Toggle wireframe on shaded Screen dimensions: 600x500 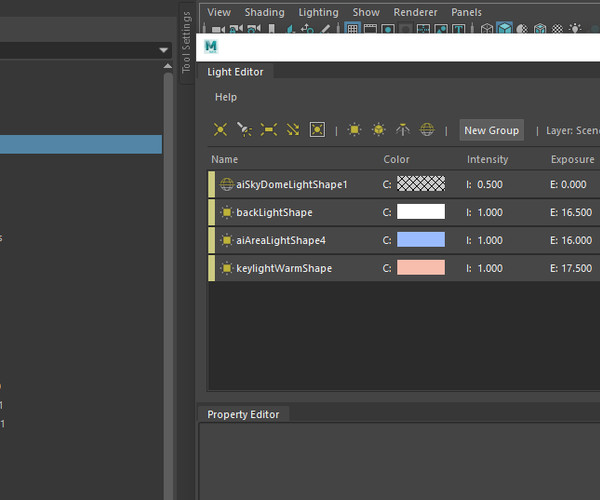click(x=540, y=29)
